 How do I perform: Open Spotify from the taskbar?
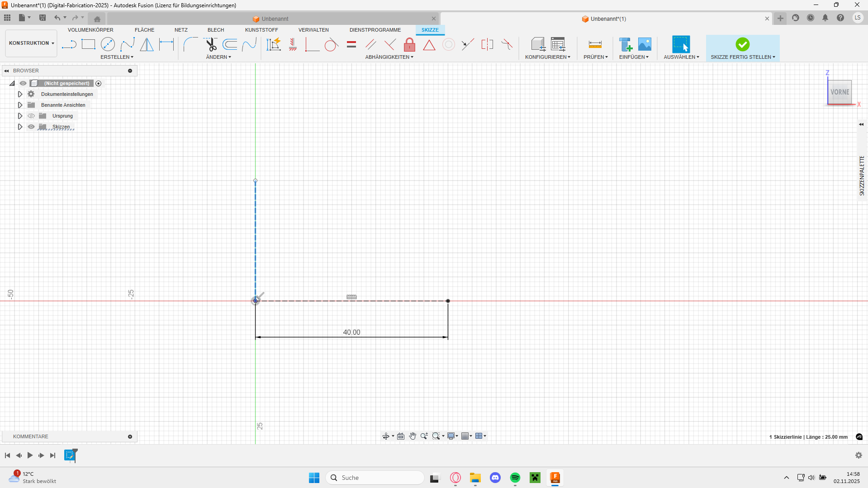515,478
